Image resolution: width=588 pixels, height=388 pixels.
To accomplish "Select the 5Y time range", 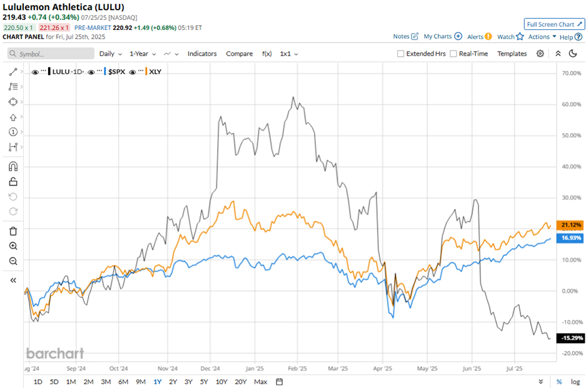I will (x=204, y=382).
